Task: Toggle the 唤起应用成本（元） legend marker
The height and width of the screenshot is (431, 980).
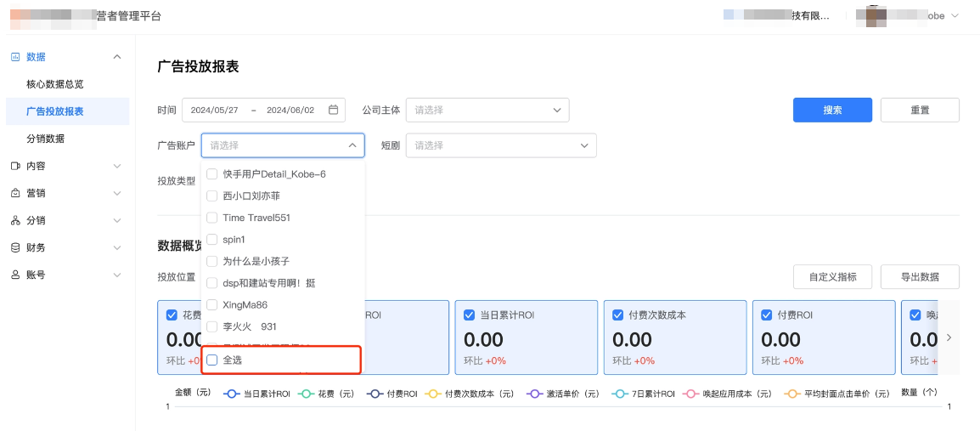Action: (x=691, y=394)
